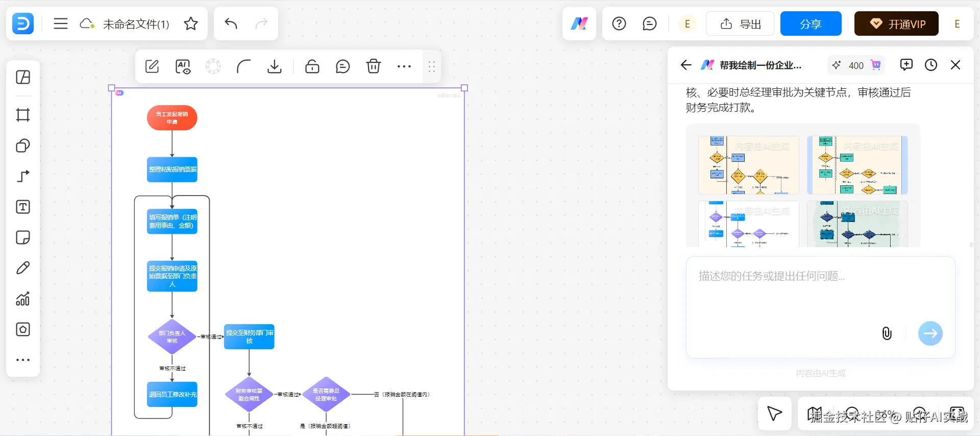Send the AI prompt with arrow button

click(x=930, y=333)
